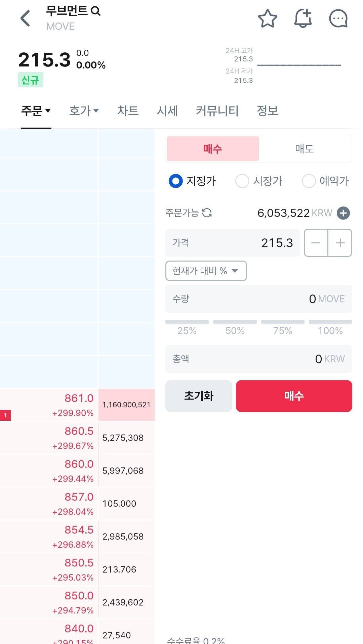Open search next to 무브먼트 title
The height and width of the screenshot is (644, 363).
pyautogui.click(x=96, y=11)
